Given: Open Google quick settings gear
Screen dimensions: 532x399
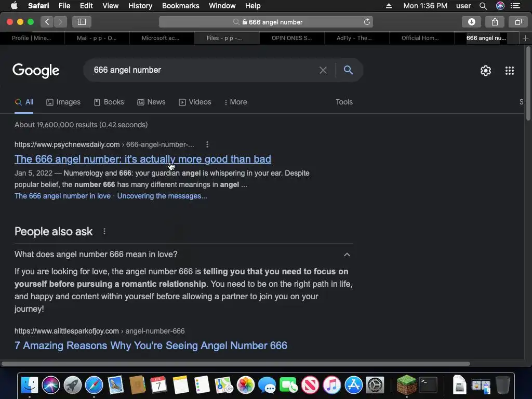Looking at the screenshot, I should tap(486, 71).
